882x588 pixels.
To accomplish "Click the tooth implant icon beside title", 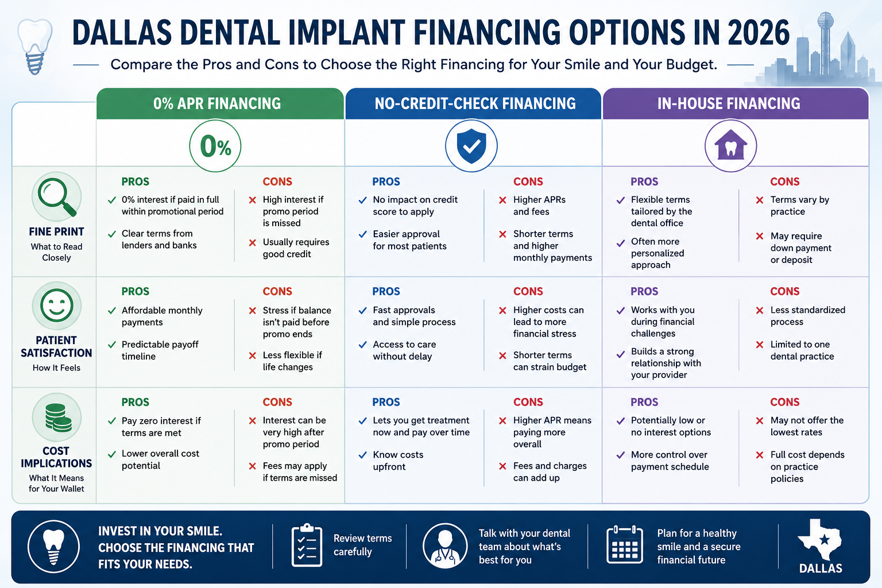I will coord(35,47).
